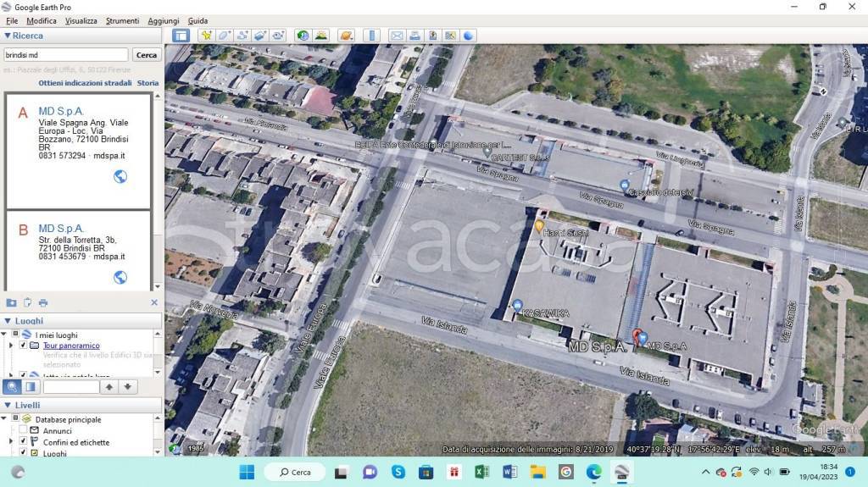Open result B MD S.p.A. title
The width and height of the screenshot is (868, 487).
pos(61,229)
